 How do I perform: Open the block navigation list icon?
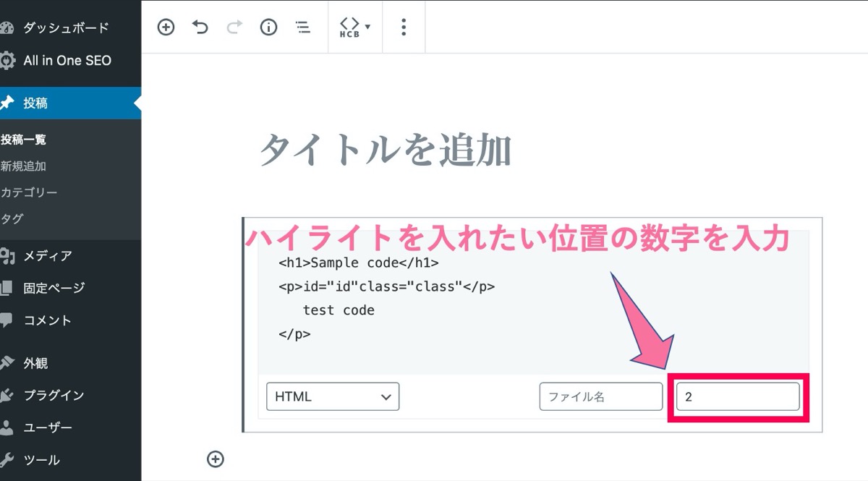(303, 27)
